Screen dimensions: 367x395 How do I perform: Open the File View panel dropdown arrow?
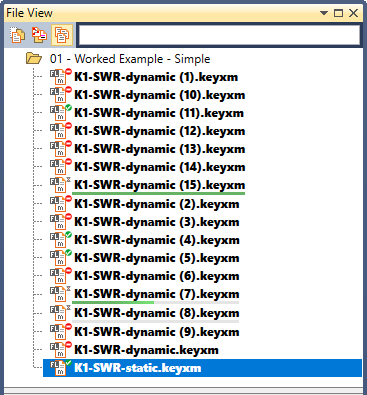(323, 13)
